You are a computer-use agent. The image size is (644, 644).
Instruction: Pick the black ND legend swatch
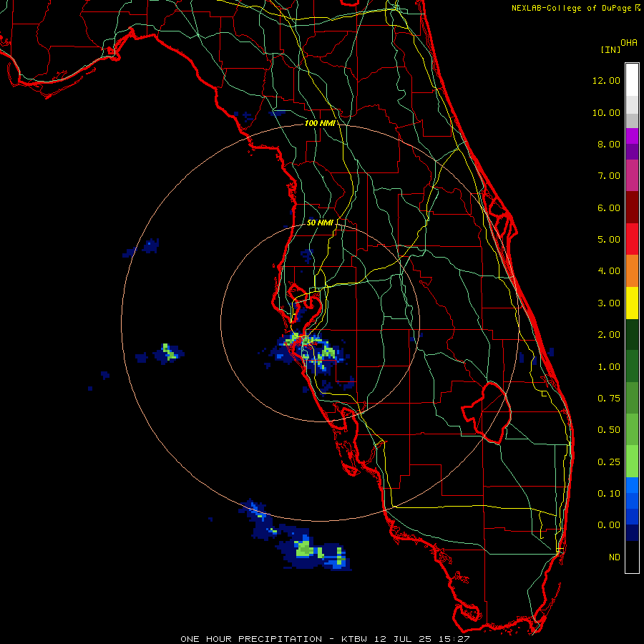(x=632, y=557)
